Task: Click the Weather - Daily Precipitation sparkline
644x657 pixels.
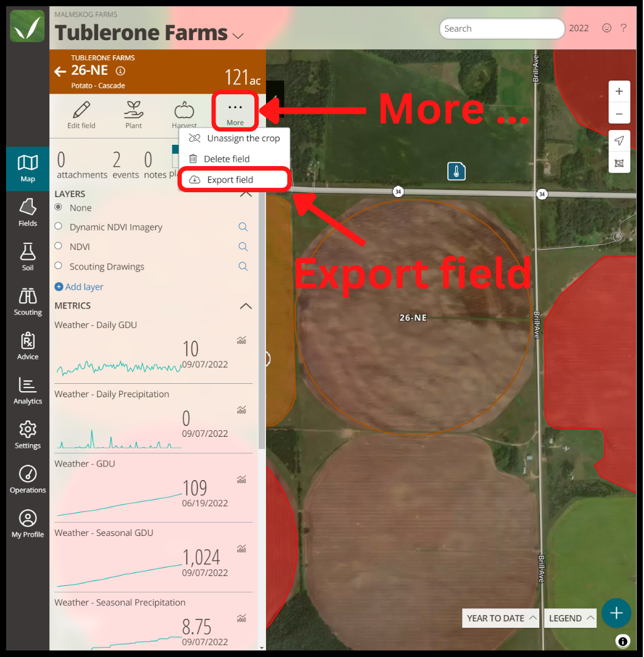Action: pyautogui.click(x=119, y=439)
